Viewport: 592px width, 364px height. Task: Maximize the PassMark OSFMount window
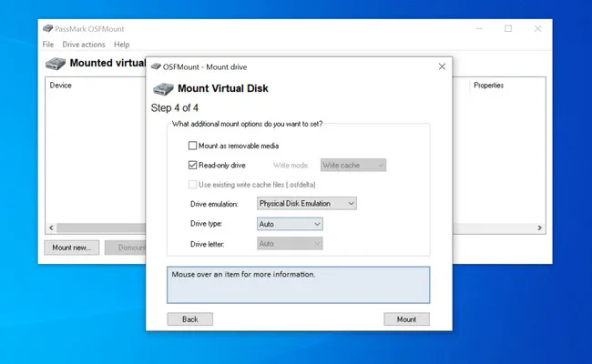pos(508,29)
